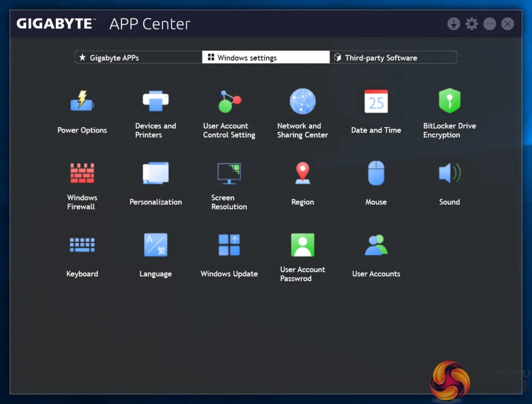Click the "User Account Password" label

(x=303, y=274)
